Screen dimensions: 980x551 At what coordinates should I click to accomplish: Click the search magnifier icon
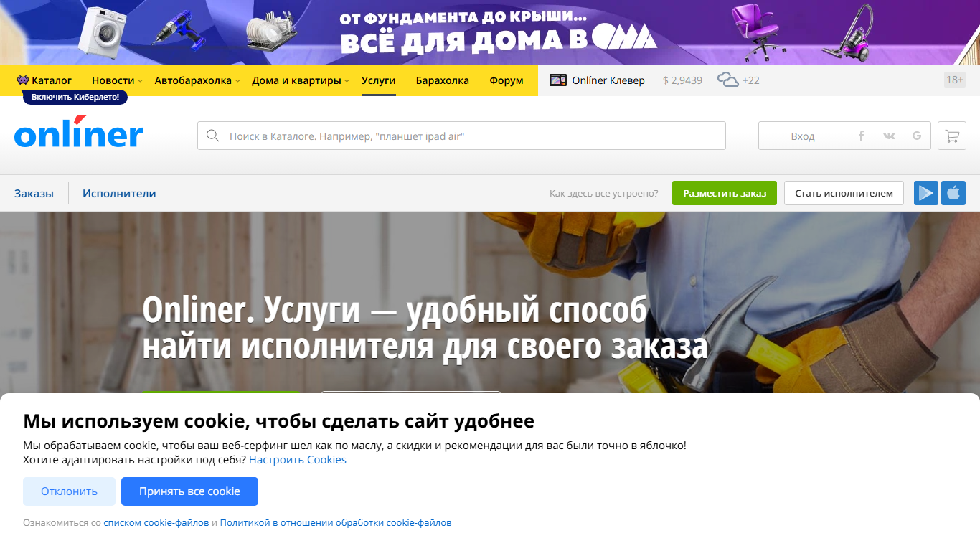(212, 136)
